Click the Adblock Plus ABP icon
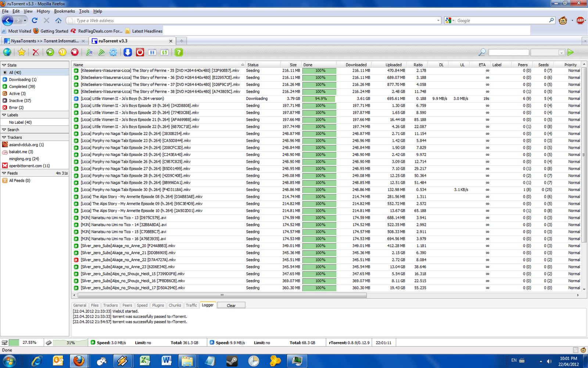The height and width of the screenshot is (368, 588). (581, 21)
